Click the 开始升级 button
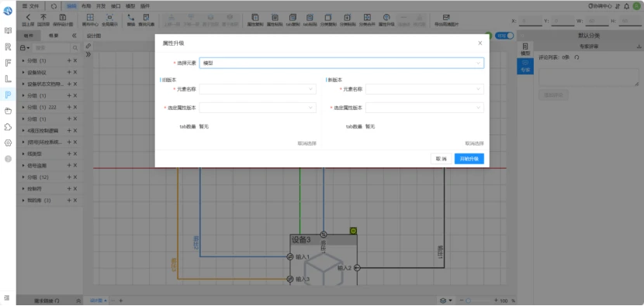Viewport: 644px width, 306px height. pos(469,159)
